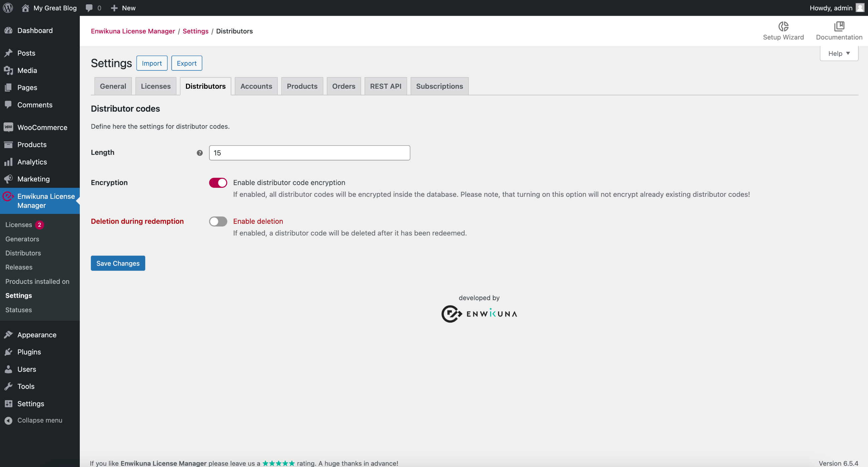Disable distributor code encryption toggle
This screenshot has width=868, height=467.
[x=218, y=182]
